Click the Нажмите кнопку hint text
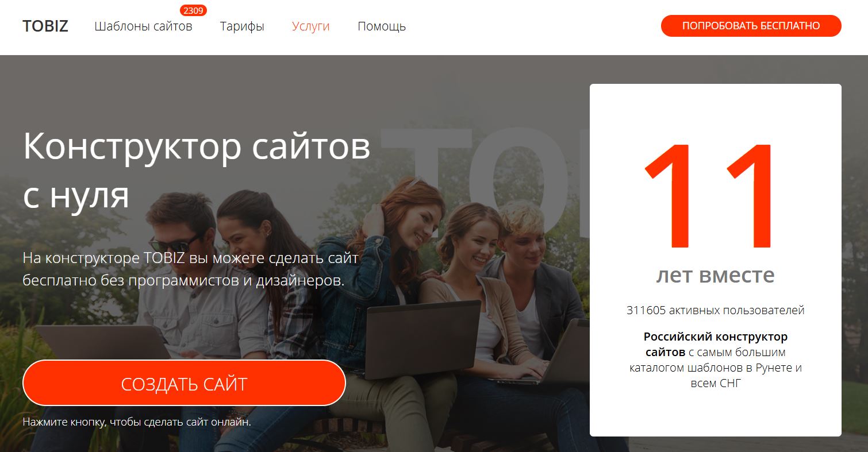This screenshot has width=868, height=452. tap(137, 422)
